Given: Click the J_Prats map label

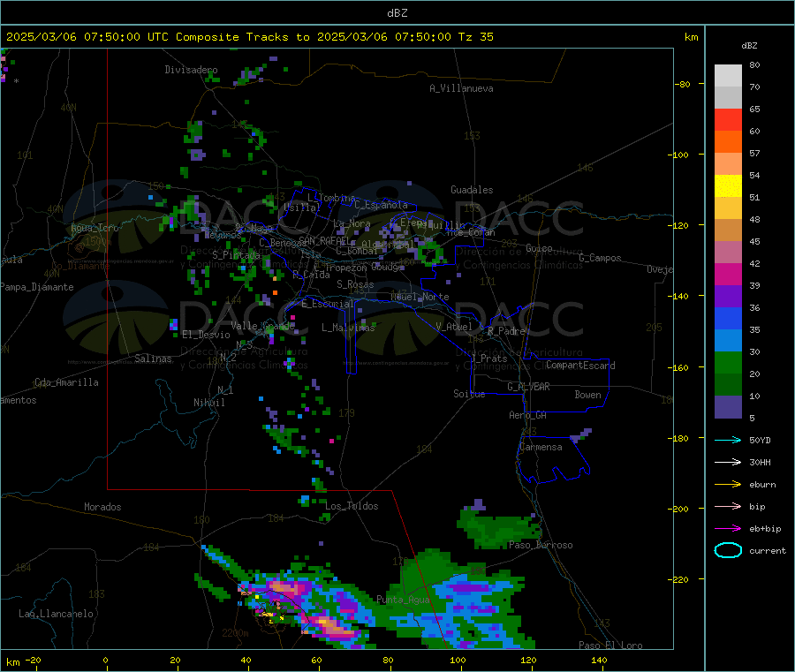Looking at the screenshot, I should (489, 358).
